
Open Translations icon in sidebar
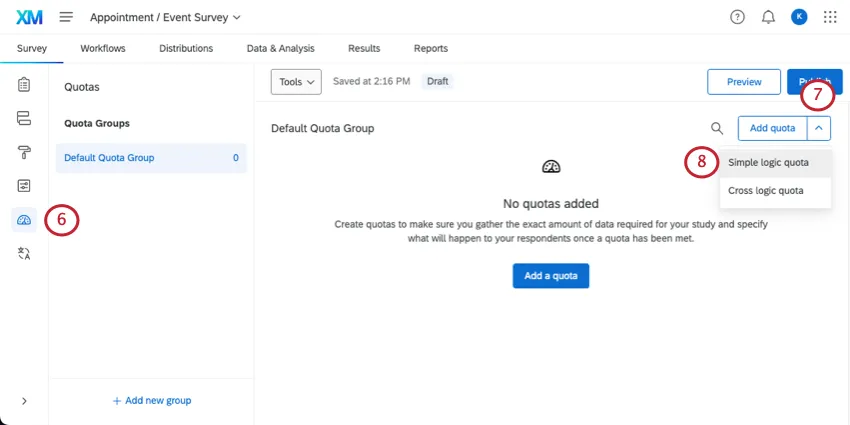pos(24,254)
